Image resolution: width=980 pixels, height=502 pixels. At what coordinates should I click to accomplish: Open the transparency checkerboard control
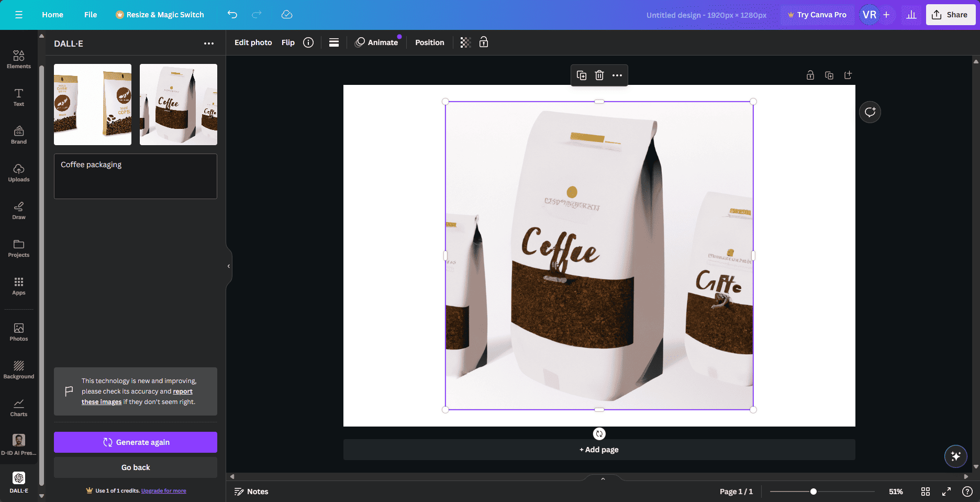point(465,42)
